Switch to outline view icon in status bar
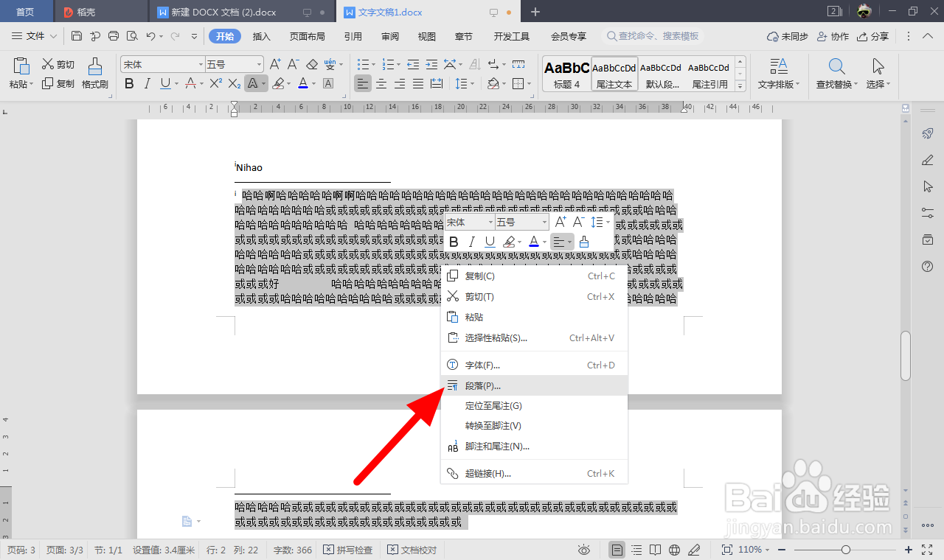944x560 pixels. [x=636, y=550]
